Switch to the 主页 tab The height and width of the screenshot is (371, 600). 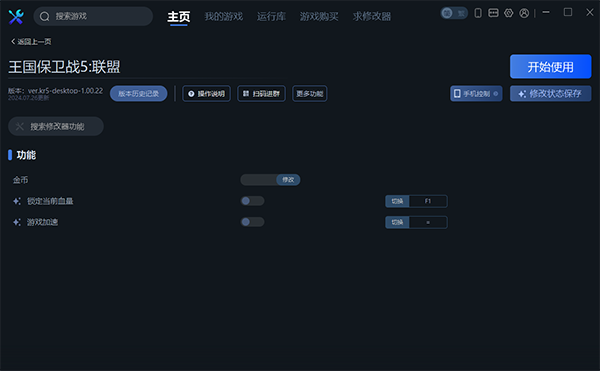click(x=179, y=16)
